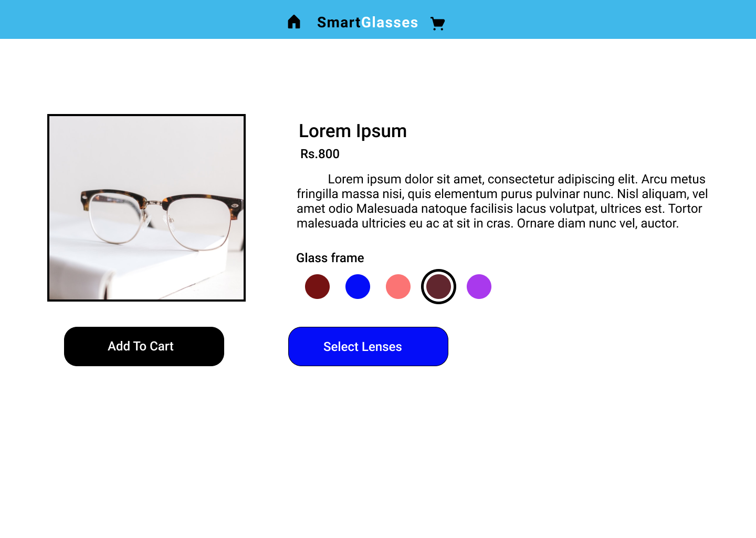The image size is (756, 538).
Task: Click the white "Glasses" logo text
Action: point(390,23)
